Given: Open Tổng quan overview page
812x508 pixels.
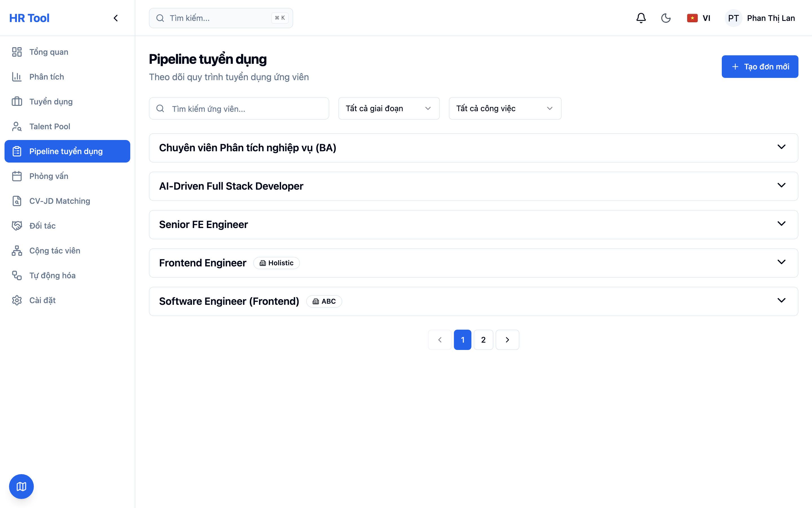Looking at the screenshot, I should click(x=67, y=52).
